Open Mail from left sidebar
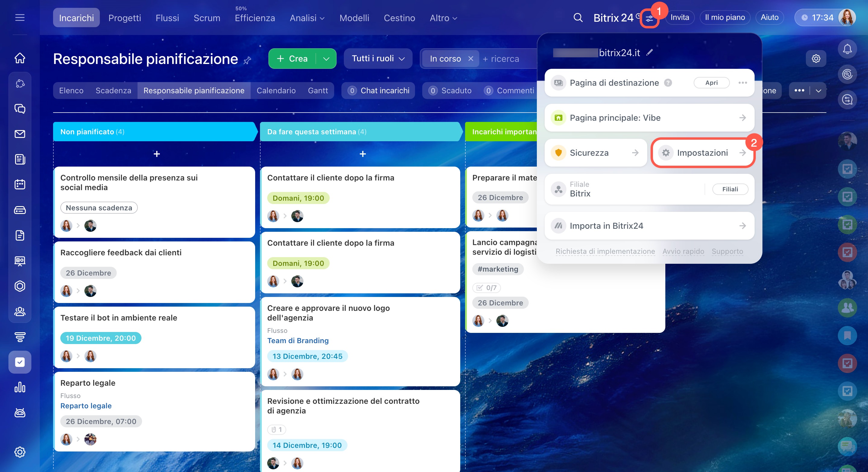The height and width of the screenshot is (472, 868). (20, 134)
